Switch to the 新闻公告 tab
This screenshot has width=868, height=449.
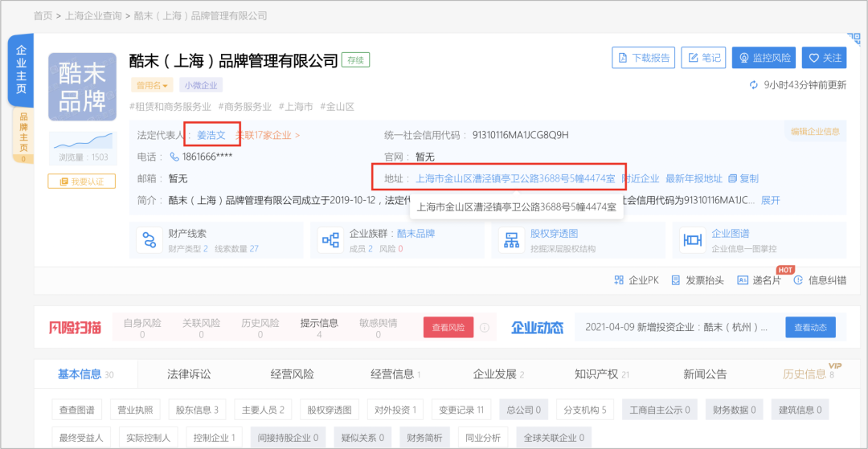[x=706, y=374]
